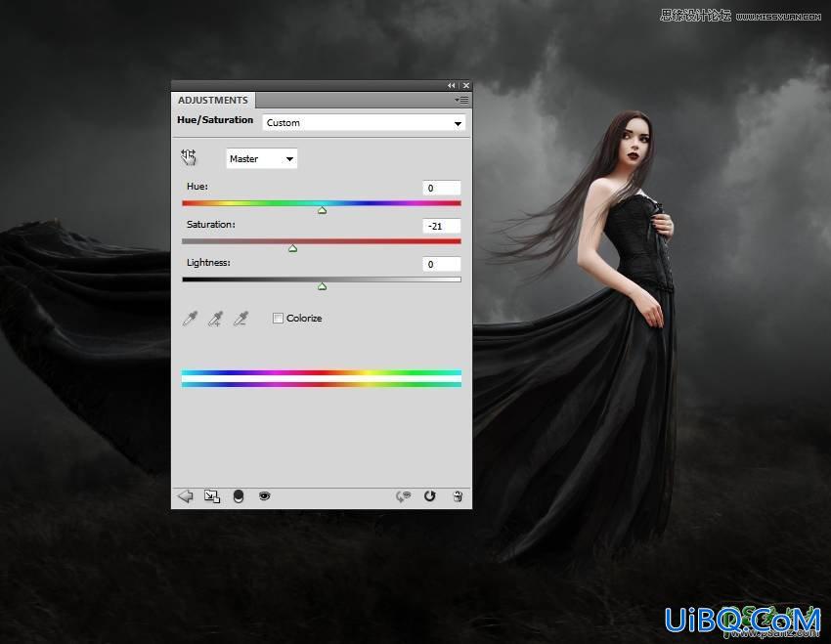Pick the first eyedropper tool
Image resolution: width=831 pixels, height=644 pixels.
[190, 319]
